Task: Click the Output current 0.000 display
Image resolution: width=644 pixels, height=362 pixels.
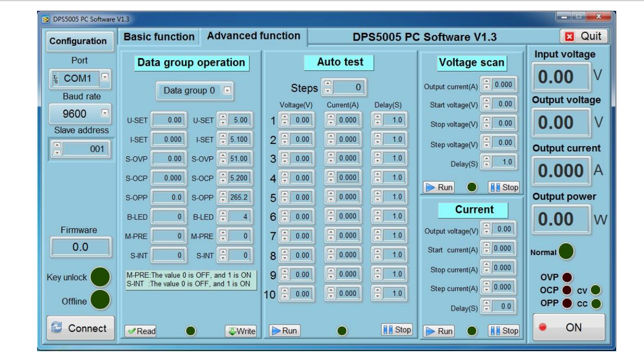Action: tap(562, 171)
